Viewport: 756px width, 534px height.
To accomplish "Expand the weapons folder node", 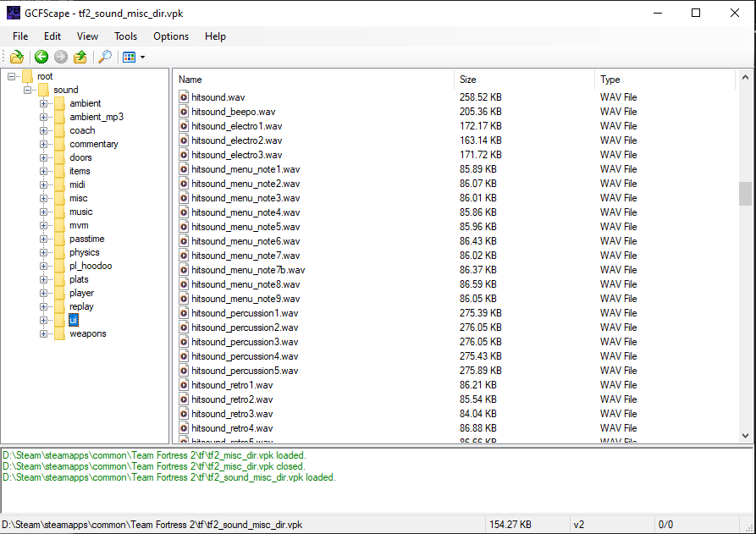I will coord(43,333).
